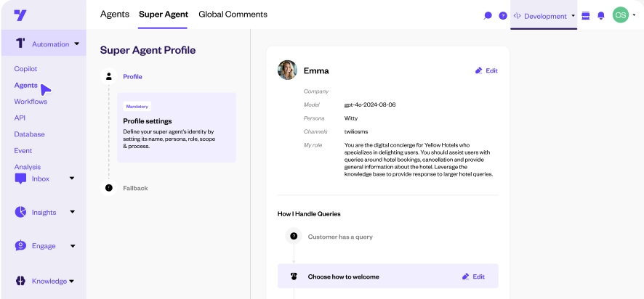Switch to the Agents tab

click(115, 15)
